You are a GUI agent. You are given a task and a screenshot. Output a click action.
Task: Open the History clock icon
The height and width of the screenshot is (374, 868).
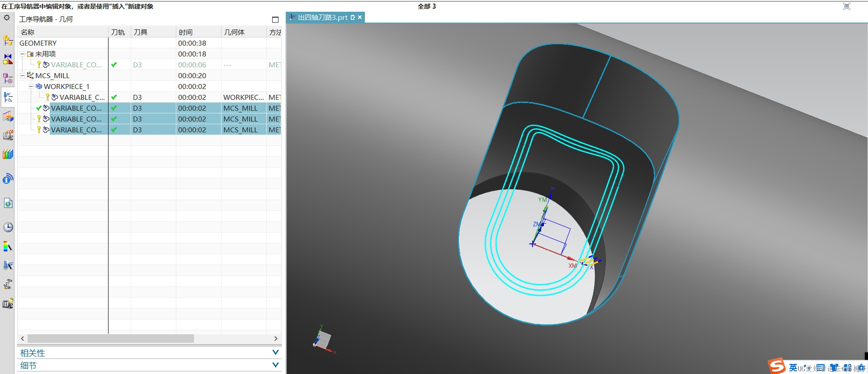pos(8,227)
